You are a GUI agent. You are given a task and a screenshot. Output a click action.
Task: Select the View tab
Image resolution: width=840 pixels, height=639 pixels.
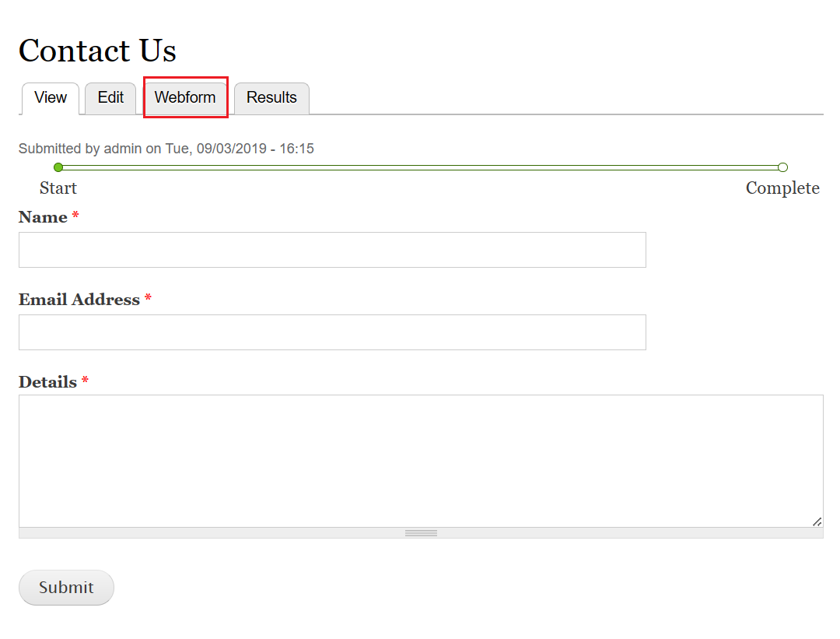point(51,97)
